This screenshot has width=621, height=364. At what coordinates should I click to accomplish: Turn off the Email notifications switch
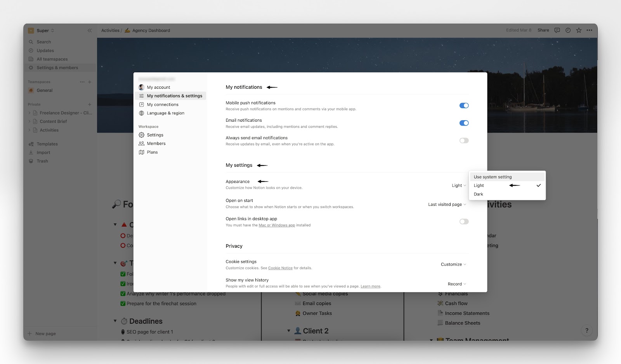point(464,123)
